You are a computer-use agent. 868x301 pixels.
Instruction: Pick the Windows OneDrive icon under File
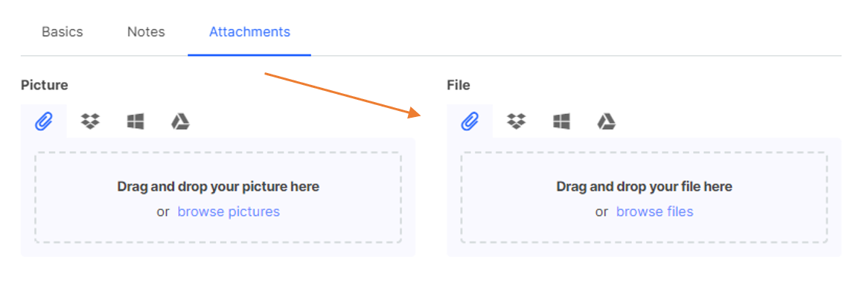pyautogui.click(x=562, y=121)
